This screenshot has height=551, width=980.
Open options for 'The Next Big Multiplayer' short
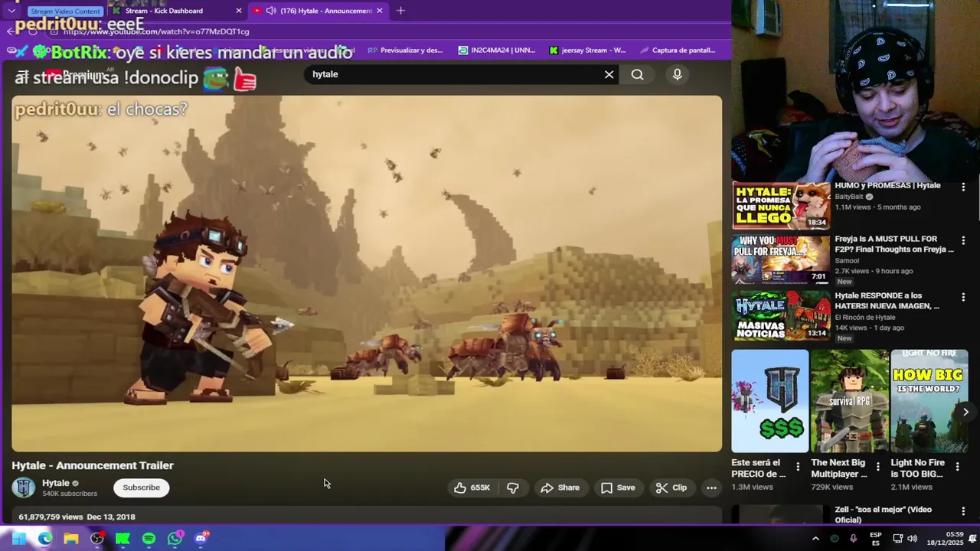click(x=877, y=466)
